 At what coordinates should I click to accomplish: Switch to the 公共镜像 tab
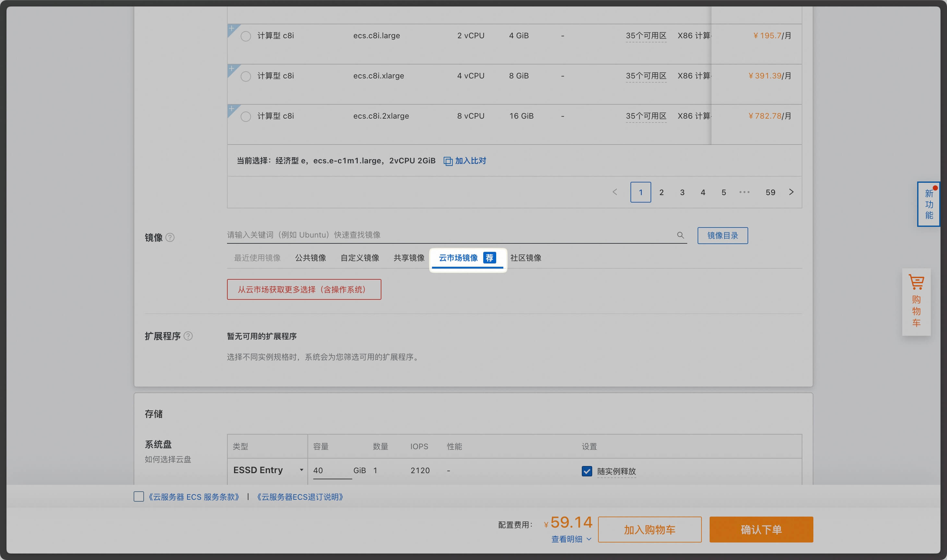point(310,258)
